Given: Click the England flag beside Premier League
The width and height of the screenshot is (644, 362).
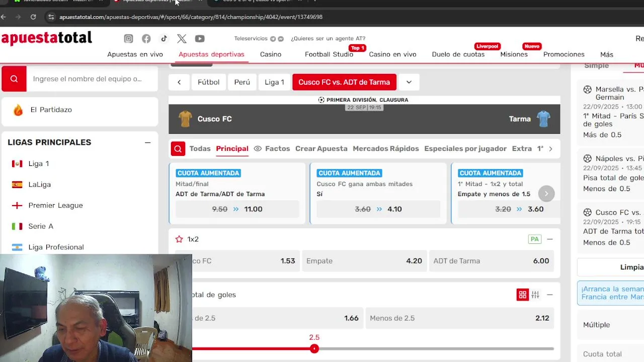Looking at the screenshot, I should (17, 206).
